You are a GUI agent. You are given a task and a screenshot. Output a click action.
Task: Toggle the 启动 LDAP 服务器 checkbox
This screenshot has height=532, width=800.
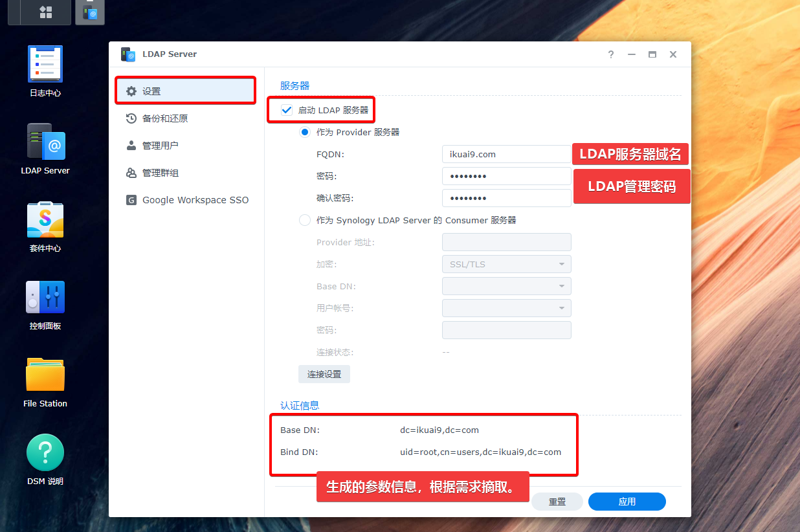(287, 110)
